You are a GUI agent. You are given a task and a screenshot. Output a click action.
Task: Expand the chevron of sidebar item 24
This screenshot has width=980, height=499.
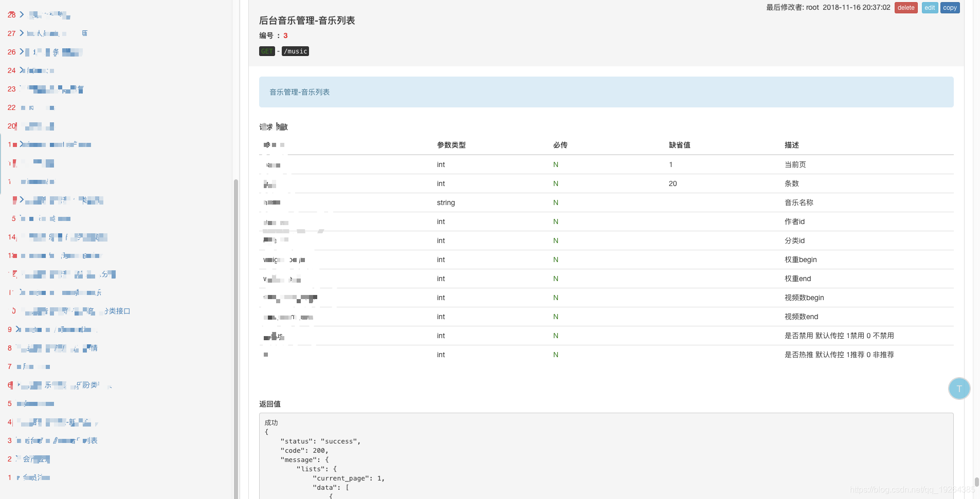pyautogui.click(x=22, y=70)
